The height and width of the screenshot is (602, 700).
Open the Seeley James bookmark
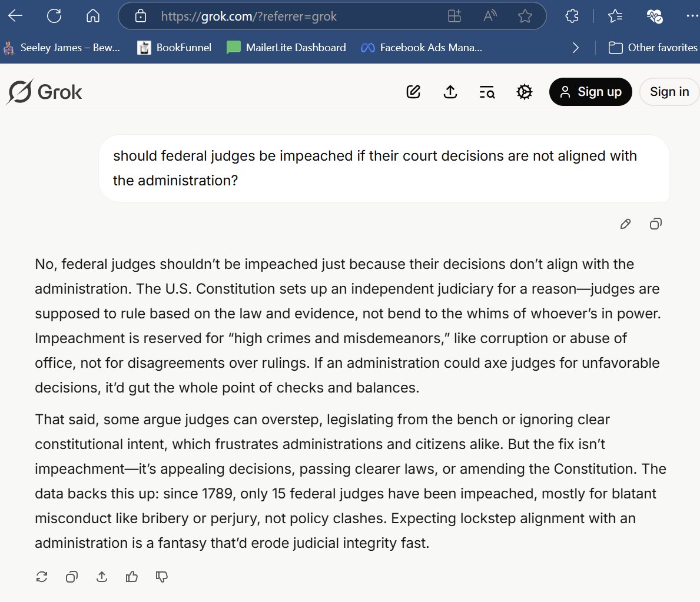tap(62, 47)
